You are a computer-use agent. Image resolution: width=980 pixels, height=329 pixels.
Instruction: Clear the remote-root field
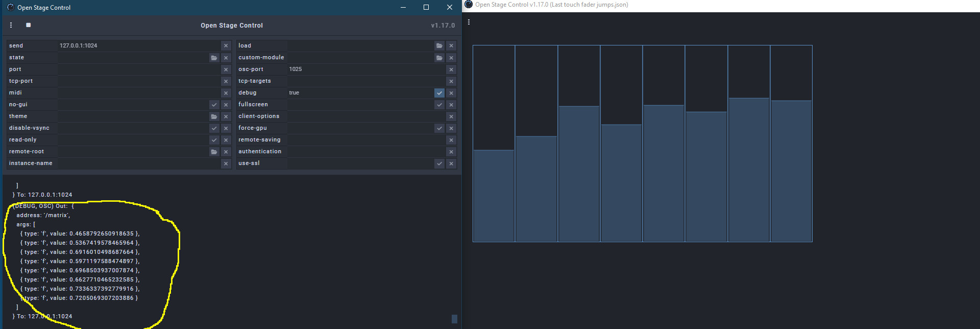(226, 152)
